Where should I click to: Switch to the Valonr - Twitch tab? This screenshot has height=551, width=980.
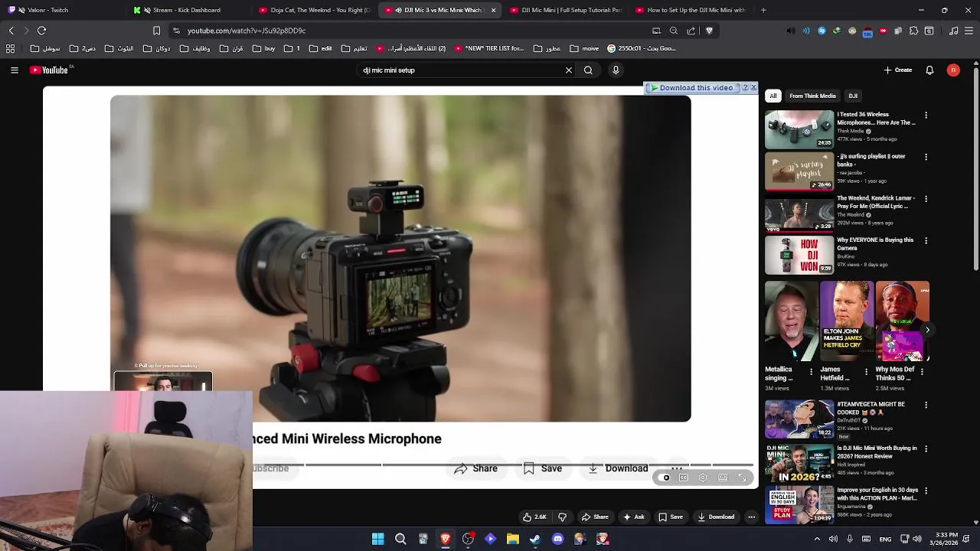(x=61, y=10)
